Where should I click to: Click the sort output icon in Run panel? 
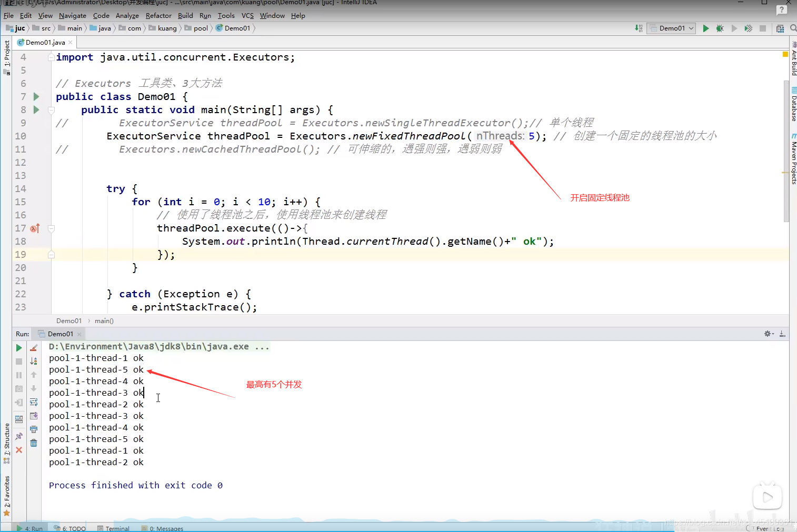click(x=34, y=361)
